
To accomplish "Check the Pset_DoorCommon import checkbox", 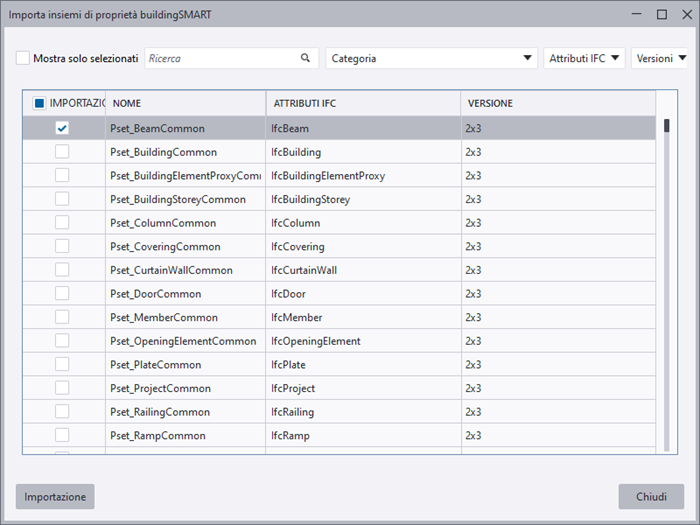I will coord(62,294).
